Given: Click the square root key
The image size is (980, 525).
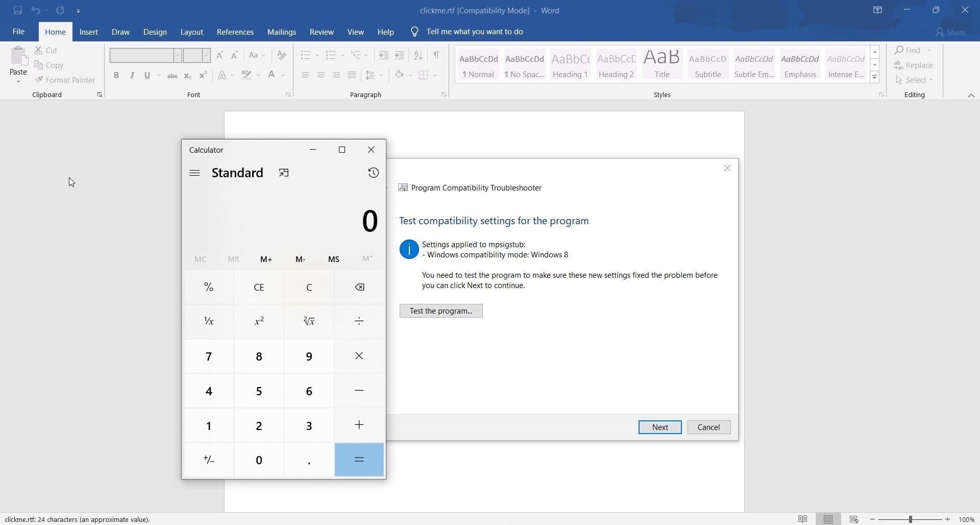Looking at the screenshot, I should click(309, 321).
